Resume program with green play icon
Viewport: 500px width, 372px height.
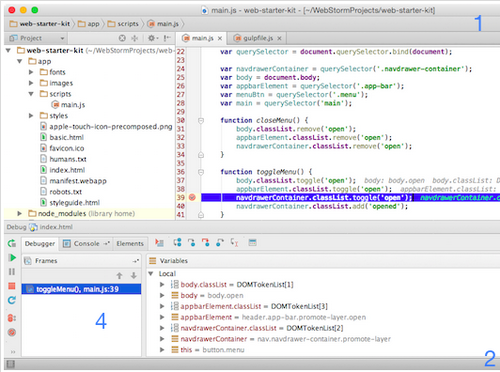(12, 258)
